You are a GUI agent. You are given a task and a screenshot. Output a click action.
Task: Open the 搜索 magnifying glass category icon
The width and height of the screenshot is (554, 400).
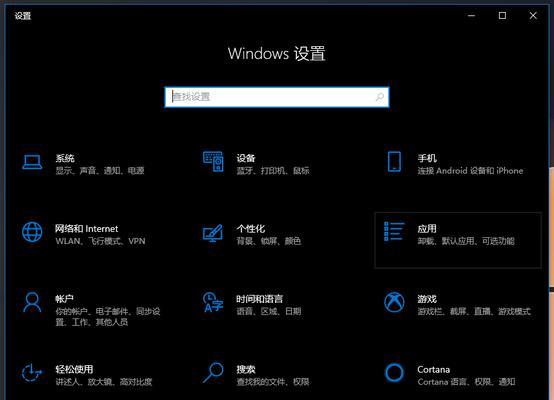213,372
